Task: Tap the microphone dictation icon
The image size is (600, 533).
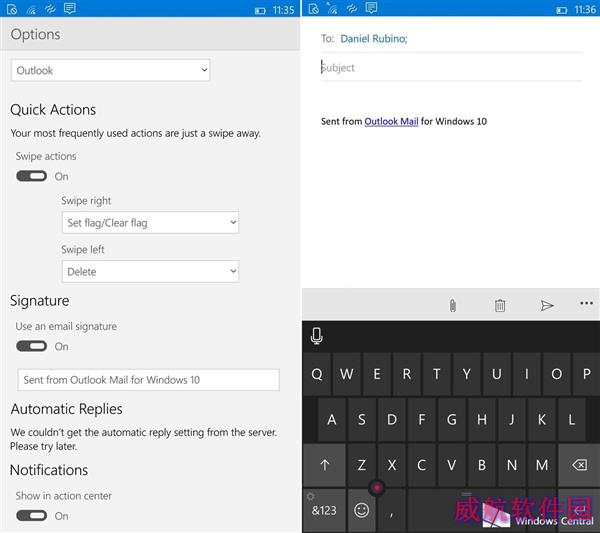Action: (x=316, y=336)
